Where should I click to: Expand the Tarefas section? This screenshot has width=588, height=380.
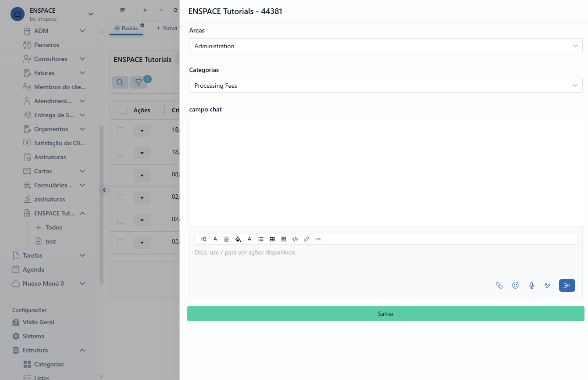click(82, 255)
